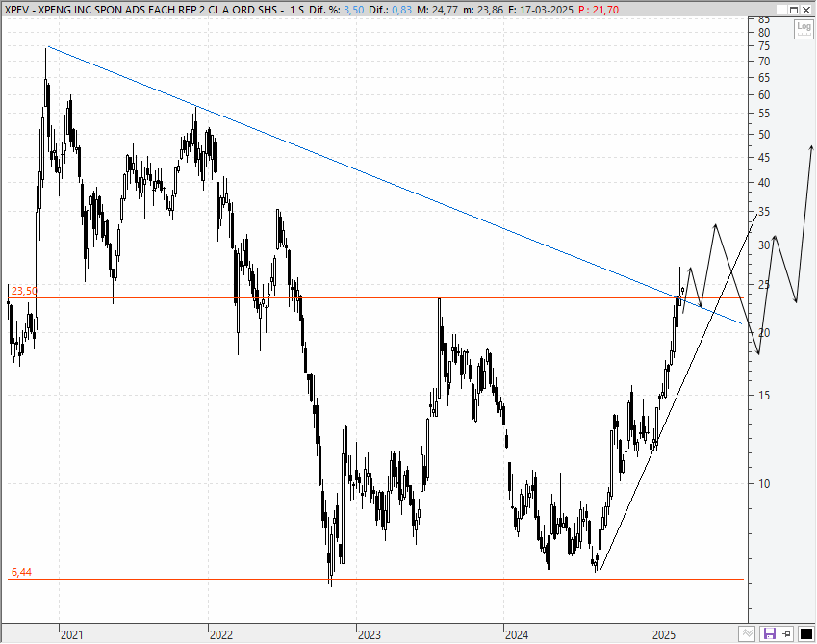Screen dimensions: 817x644
Task: Click the 2023 year label on time axis
Action: 369,634
